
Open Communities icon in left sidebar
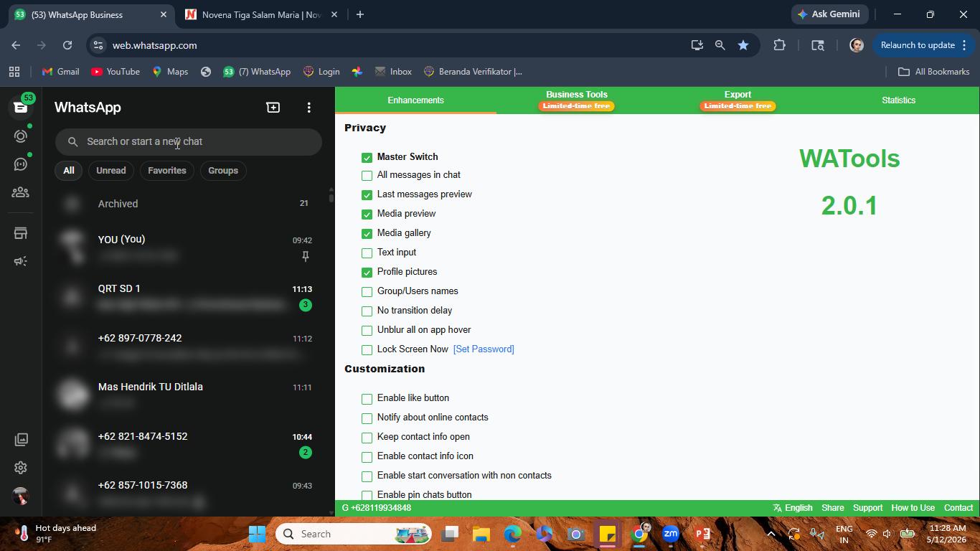point(21,192)
